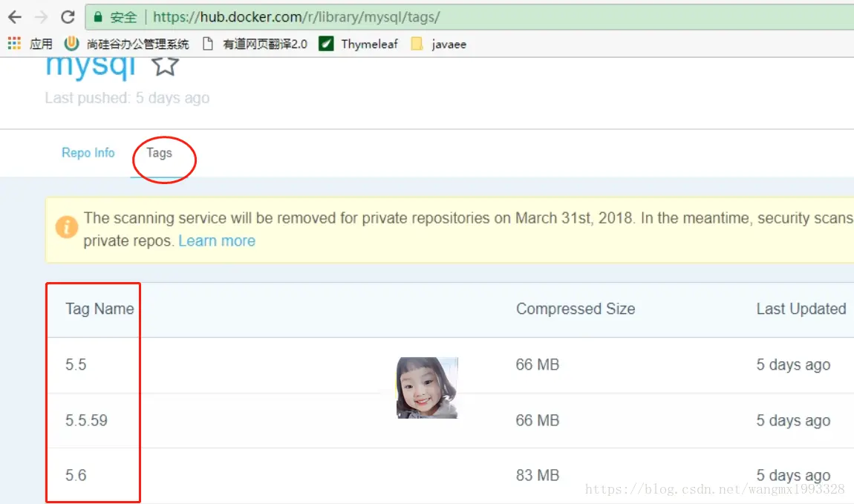
Task: Click the Tag Name column header
Action: (100, 309)
